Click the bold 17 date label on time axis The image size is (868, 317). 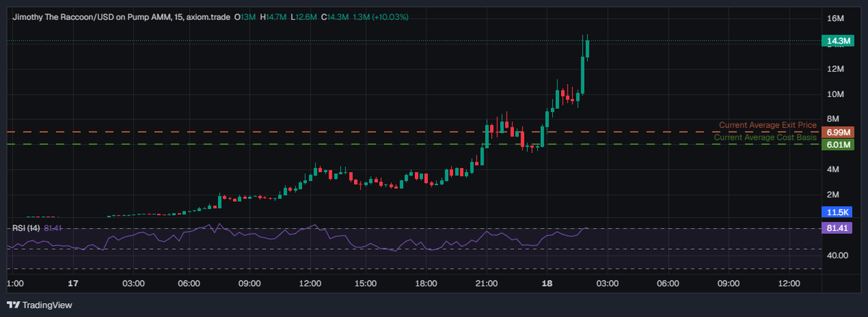[x=72, y=283]
